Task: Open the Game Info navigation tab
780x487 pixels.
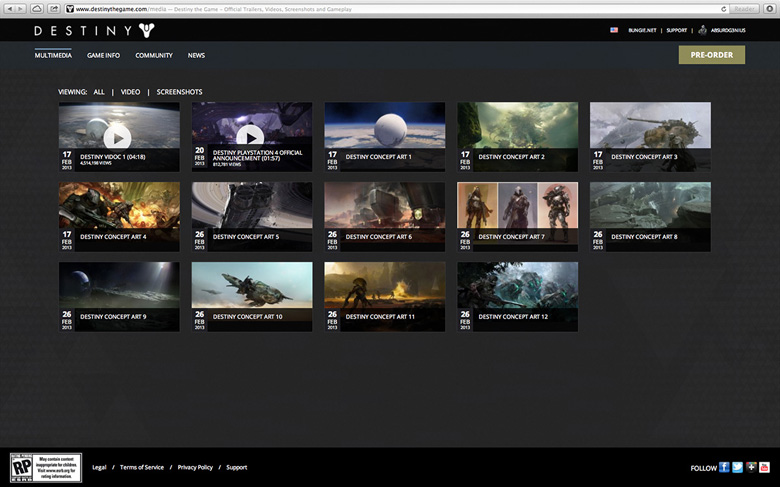Action: coord(103,56)
